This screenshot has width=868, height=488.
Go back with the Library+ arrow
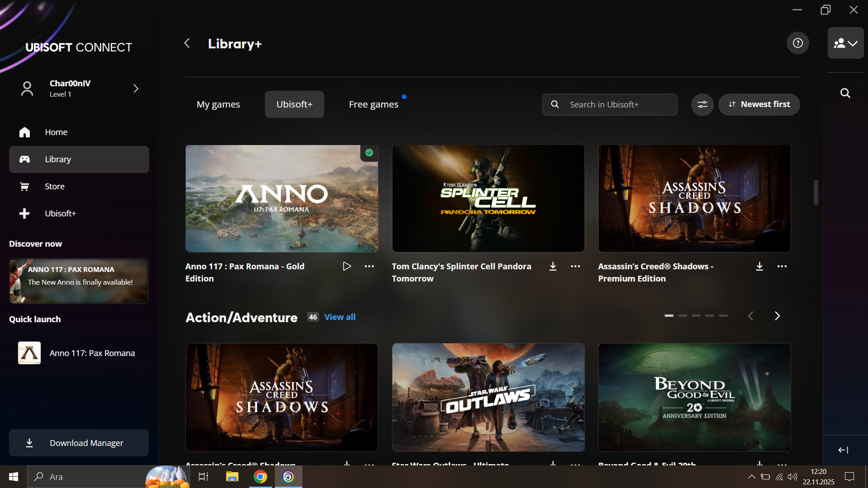(187, 43)
